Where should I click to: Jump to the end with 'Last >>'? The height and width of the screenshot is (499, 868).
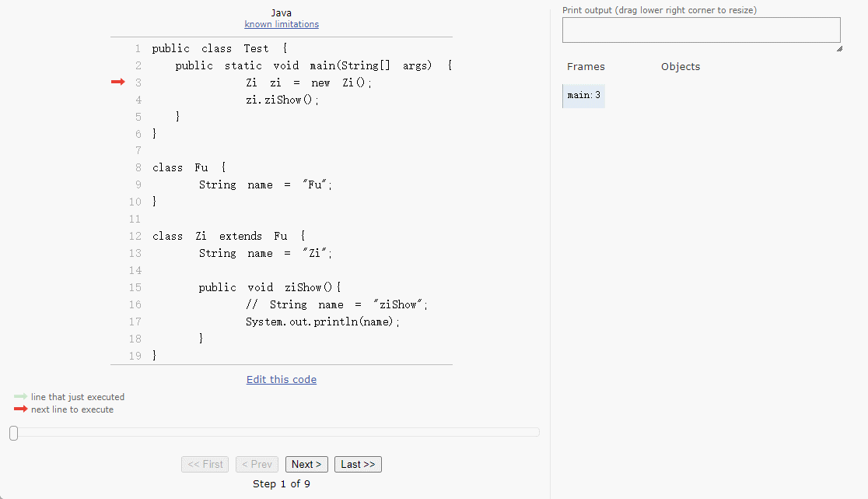(x=358, y=465)
